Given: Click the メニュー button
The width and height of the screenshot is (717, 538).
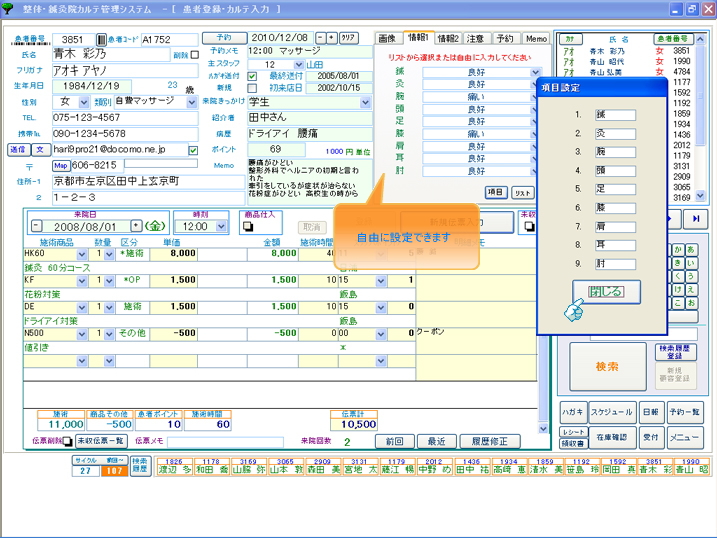Looking at the screenshot, I should [x=684, y=437].
